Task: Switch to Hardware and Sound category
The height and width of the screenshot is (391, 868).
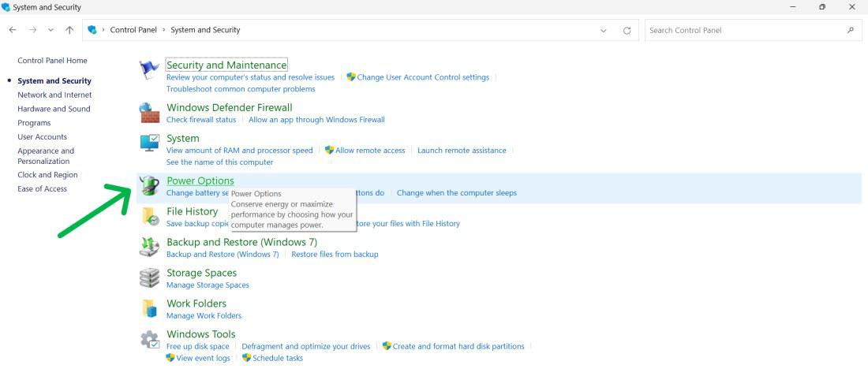Action: coord(54,109)
